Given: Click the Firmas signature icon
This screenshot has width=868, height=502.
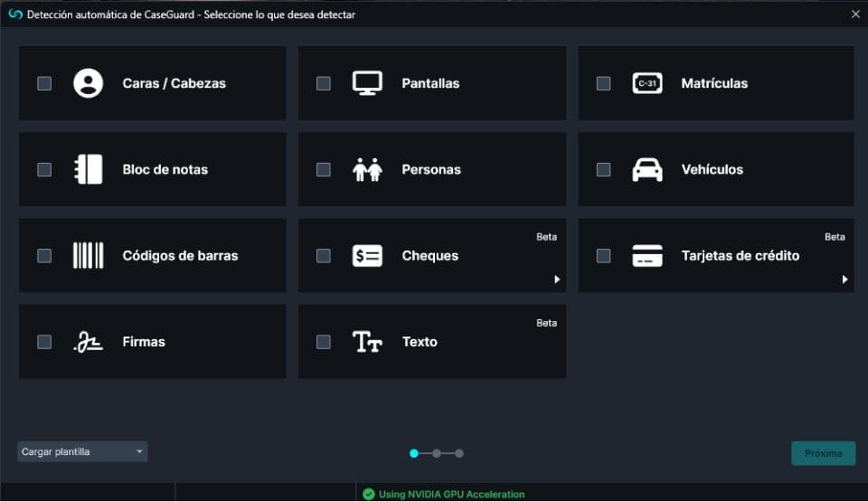Looking at the screenshot, I should pyautogui.click(x=88, y=342).
